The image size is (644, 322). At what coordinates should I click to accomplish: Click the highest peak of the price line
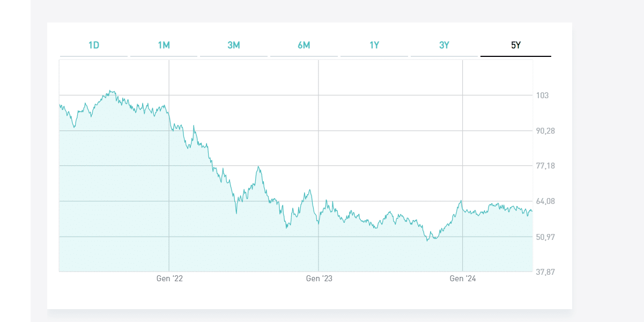pos(110,91)
